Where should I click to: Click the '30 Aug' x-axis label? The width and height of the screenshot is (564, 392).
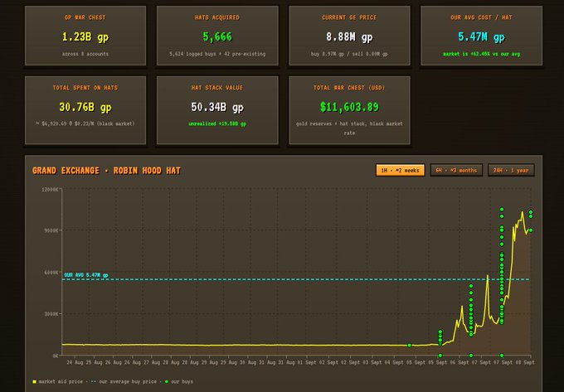click(248, 362)
